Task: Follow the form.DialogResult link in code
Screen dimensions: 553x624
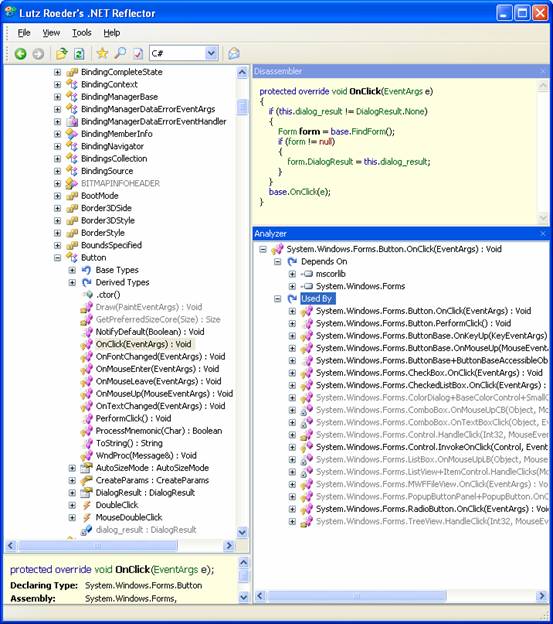Action: tap(320, 162)
